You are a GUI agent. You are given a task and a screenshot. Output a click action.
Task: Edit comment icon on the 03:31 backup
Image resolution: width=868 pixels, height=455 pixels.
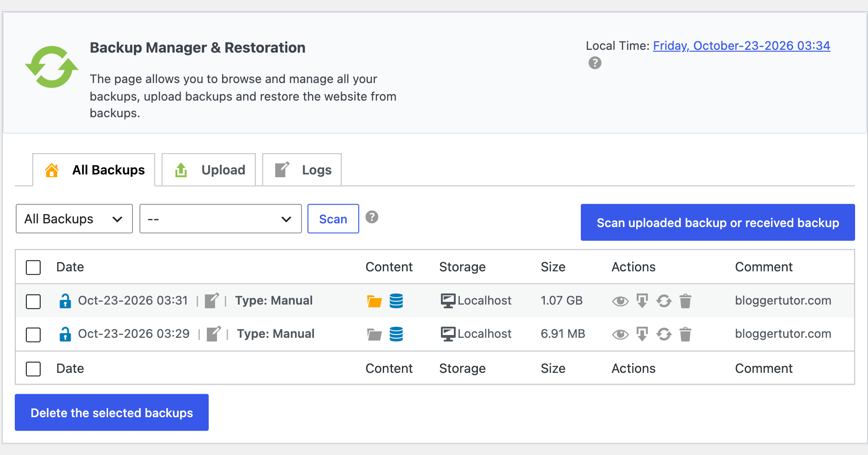[x=212, y=300]
